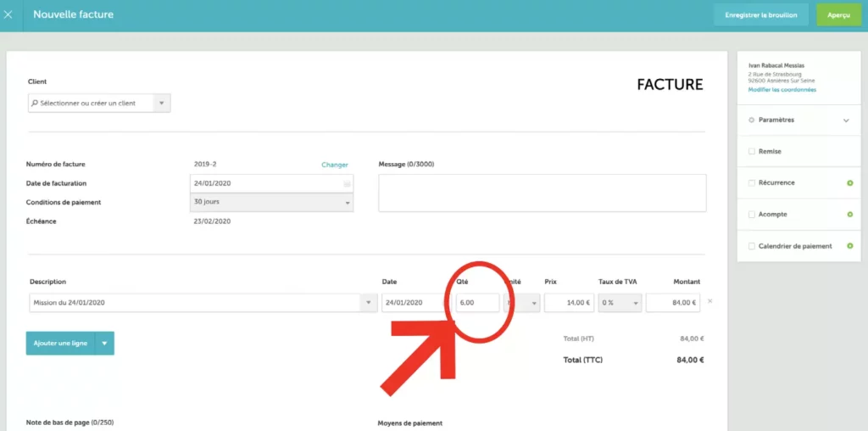Click green plus icon next to Acompte
The width and height of the screenshot is (868, 431).
coord(849,215)
